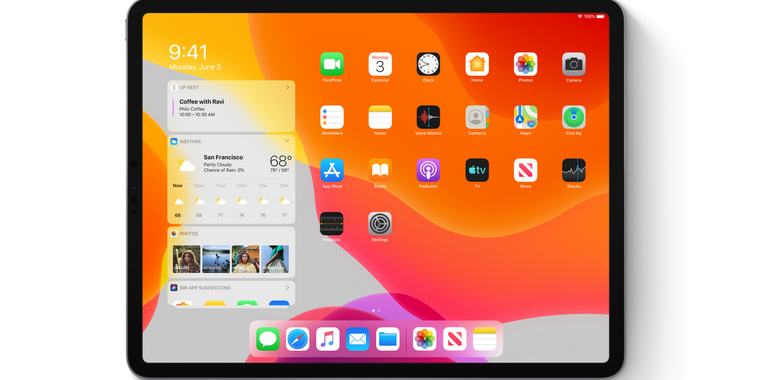This screenshot has width=760, height=380.
Task: Open the App Store
Action: 332,170
